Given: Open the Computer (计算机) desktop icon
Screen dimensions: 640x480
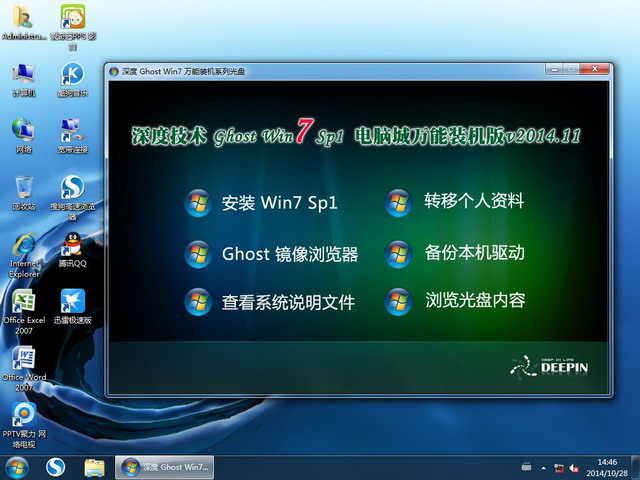Looking at the screenshot, I should tap(24, 80).
